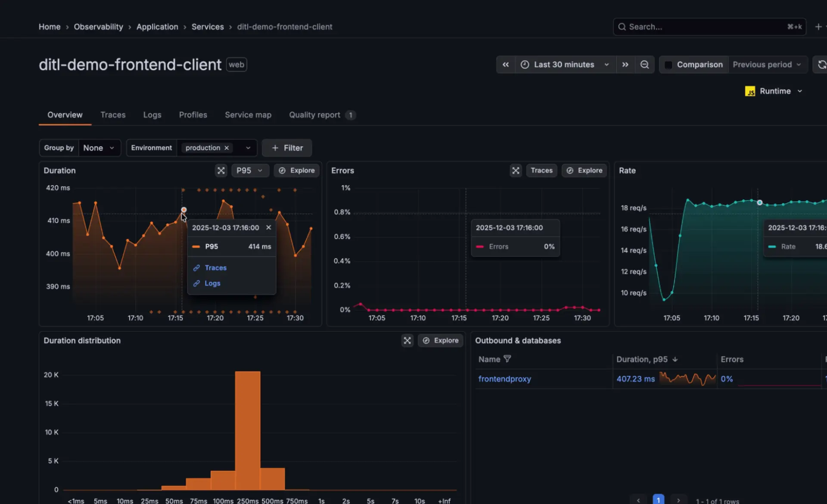The width and height of the screenshot is (827, 504).
Task: Click the Name column filter icon
Action: pyautogui.click(x=507, y=359)
